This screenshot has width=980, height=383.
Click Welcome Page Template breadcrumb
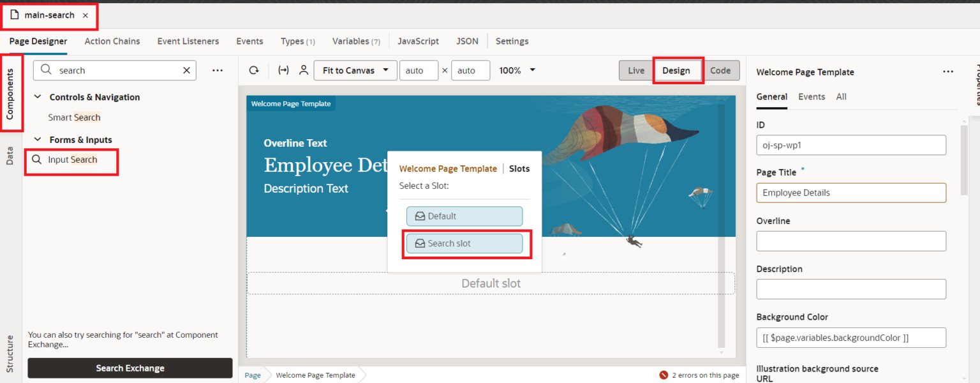point(315,375)
